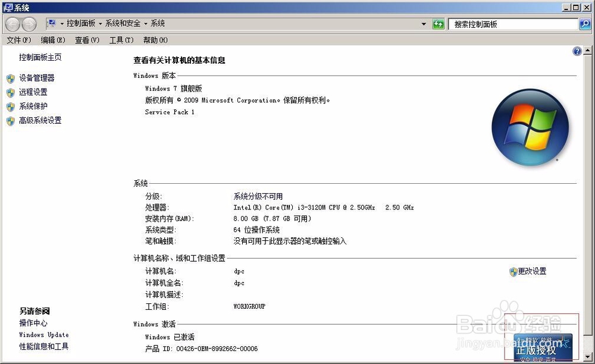Image resolution: width=595 pixels, height=364 pixels.
Task: Open 控制面板主页 link
Action: (x=40, y=57)
